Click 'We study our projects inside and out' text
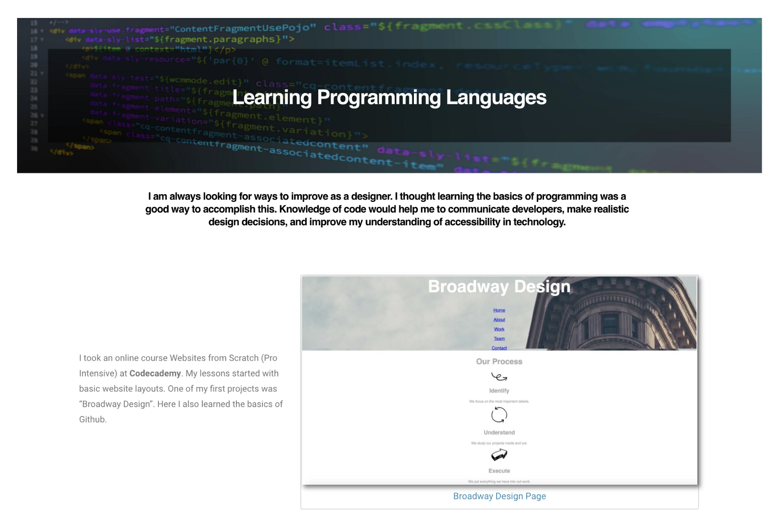Viewport: 780px width, 532px height. (x=499, y=443)
